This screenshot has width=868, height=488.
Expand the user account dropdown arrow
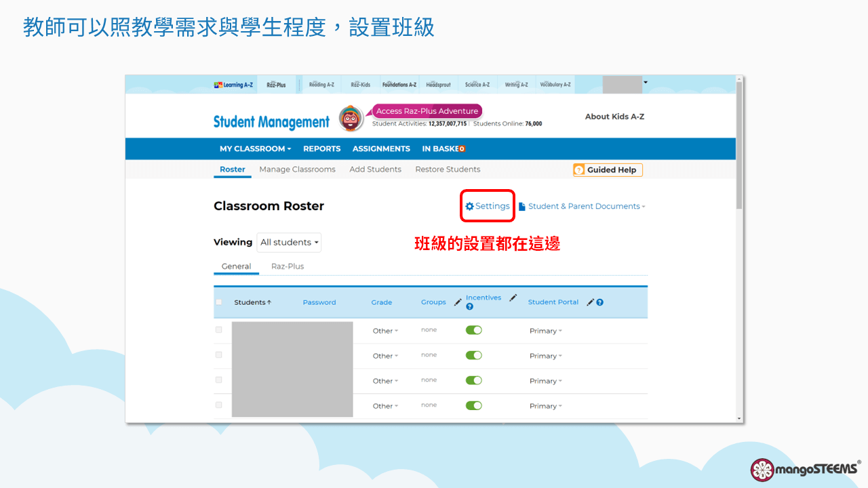coord(646,82)
